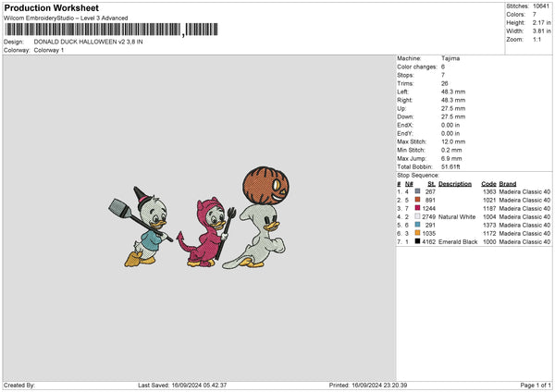The image size is (555, 392).
Task: Click stitch count 4162 in the Emerald Black row
Action: [428, 242]
